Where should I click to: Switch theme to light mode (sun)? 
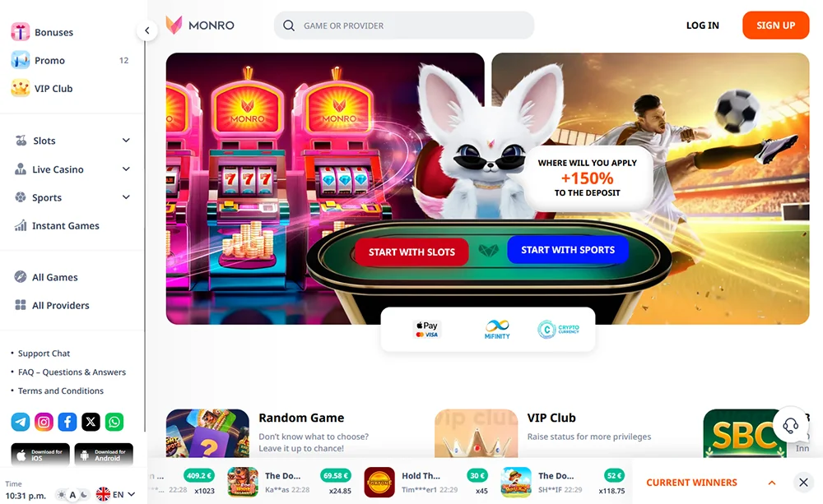click(x=62, y=495)
